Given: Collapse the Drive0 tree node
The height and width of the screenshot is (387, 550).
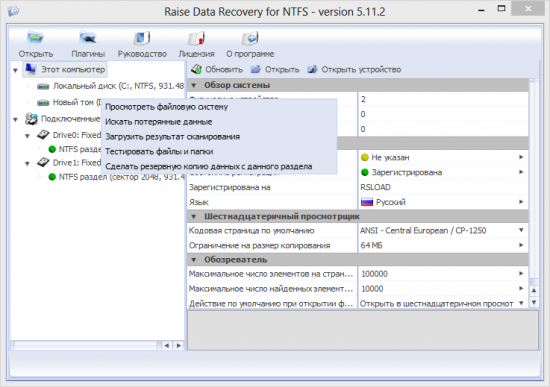Looking at the screenshot, I should click(27, 136).
